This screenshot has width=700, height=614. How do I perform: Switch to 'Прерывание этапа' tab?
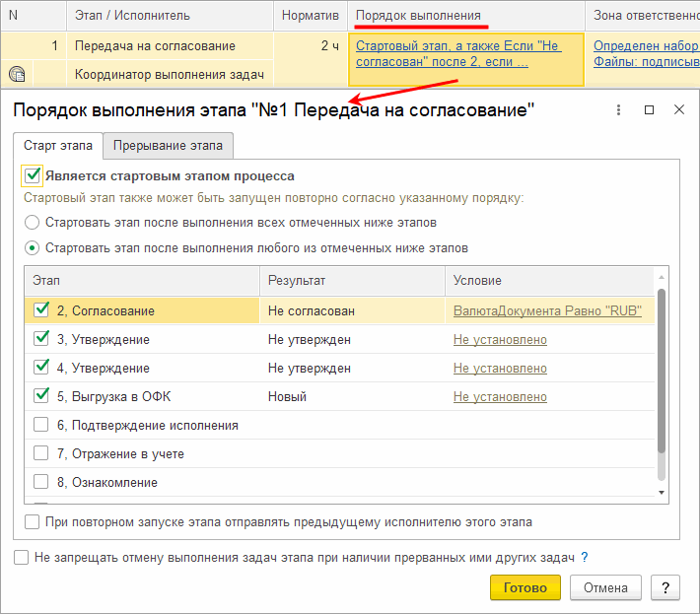168,146
